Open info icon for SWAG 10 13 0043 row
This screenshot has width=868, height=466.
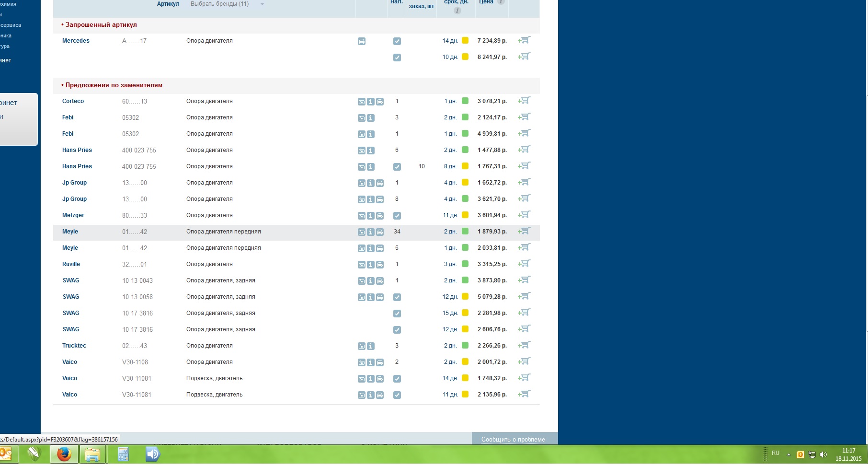point(371,281)
